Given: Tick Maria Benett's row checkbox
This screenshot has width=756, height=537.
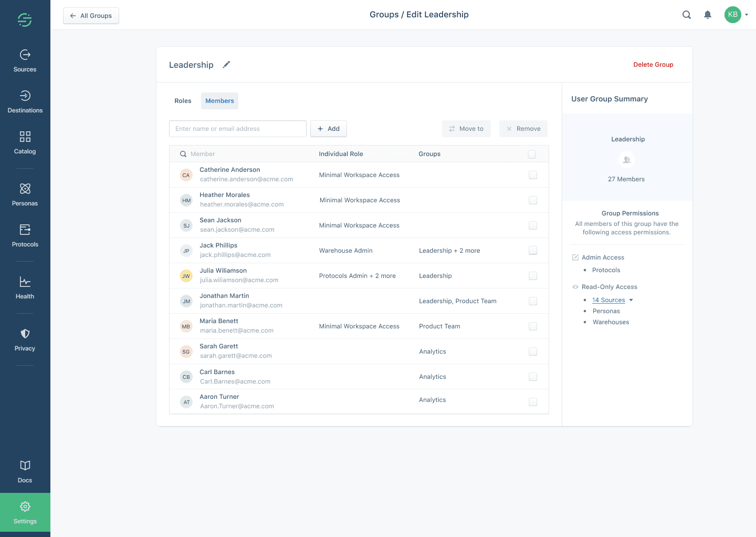Looking at the screenshot, I should pyautogui.click(x=533, y=326).
